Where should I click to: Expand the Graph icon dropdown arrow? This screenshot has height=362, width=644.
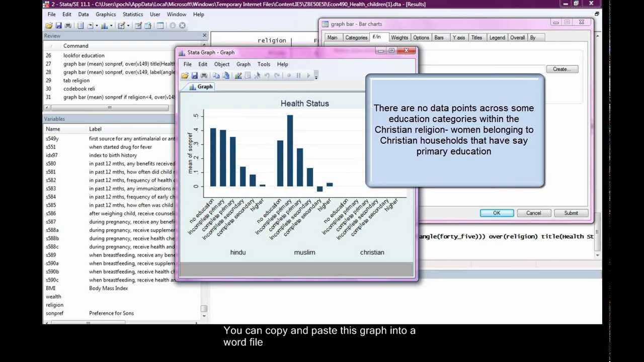pyautogui.click(x=112, y=25)
